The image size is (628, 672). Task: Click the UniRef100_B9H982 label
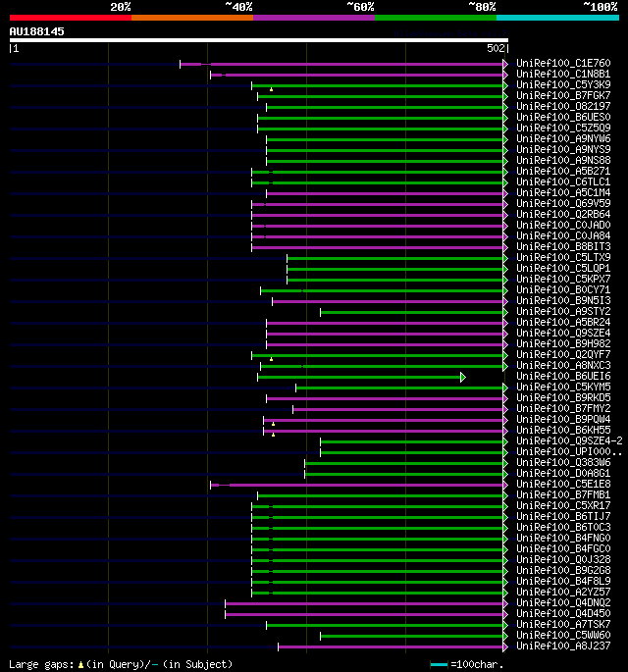pyautogui.click(x=563, y=343)
